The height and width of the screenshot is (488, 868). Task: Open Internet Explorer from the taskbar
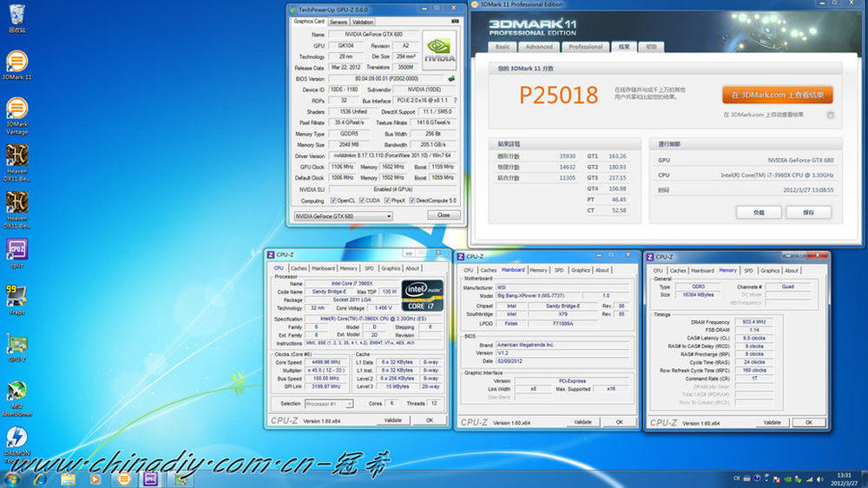click(41, 479)
